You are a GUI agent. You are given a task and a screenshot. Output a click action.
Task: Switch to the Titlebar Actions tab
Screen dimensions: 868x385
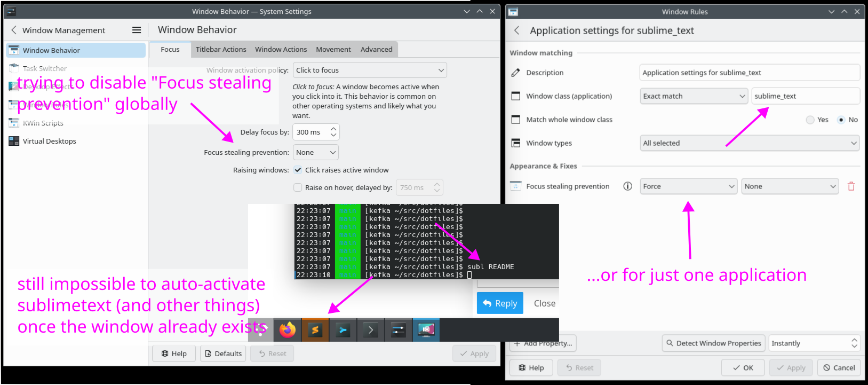coord(221,49)
